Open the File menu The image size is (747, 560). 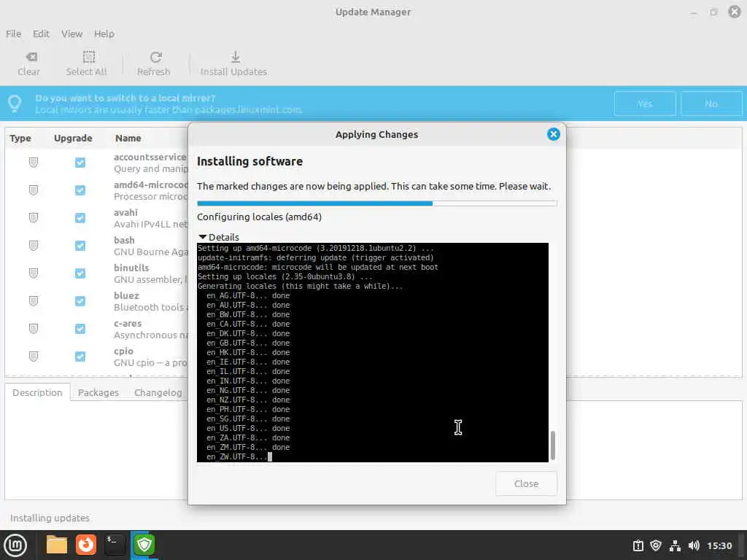(x=13, y=34)
